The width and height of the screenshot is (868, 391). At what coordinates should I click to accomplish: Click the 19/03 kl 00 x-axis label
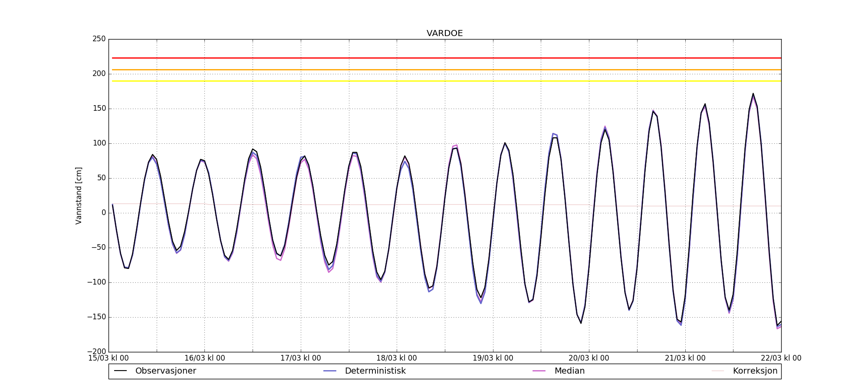coord(493,358)
